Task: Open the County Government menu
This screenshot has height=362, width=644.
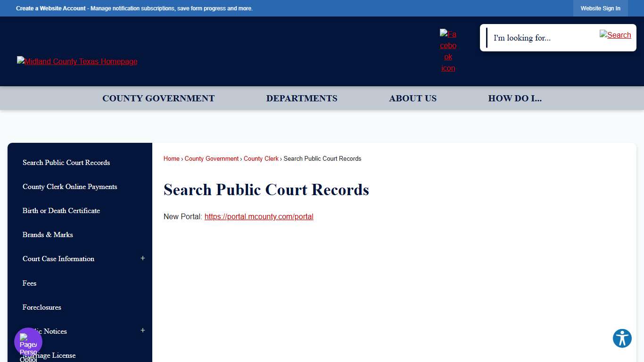Action: pos(158,98)
